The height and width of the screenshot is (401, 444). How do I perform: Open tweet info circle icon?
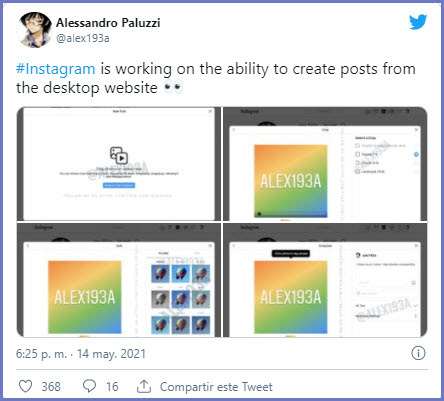[418, 353]
